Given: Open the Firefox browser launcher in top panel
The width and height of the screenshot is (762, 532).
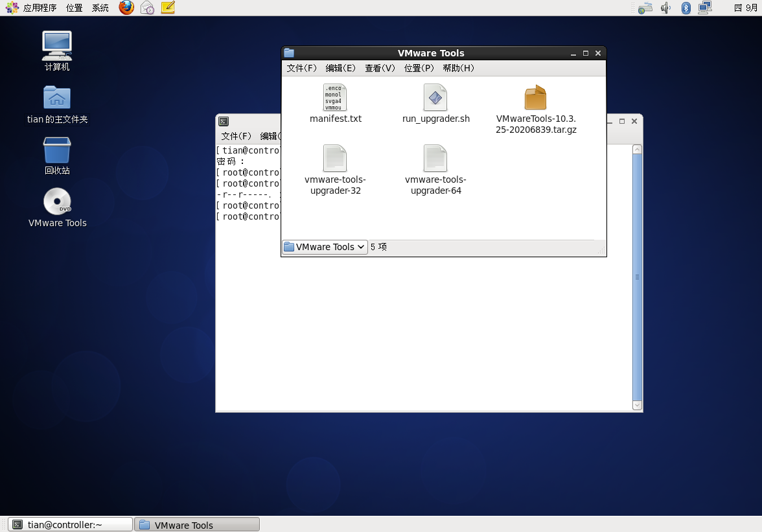Looking at the screenshot, I should [126, 8].
